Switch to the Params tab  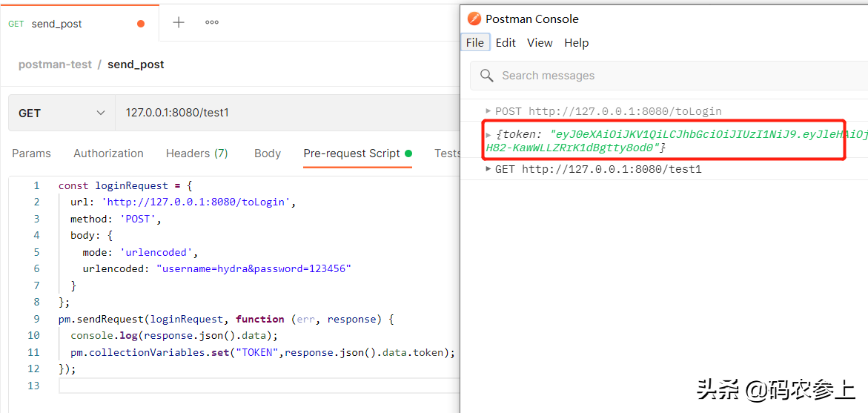(32, 153)
